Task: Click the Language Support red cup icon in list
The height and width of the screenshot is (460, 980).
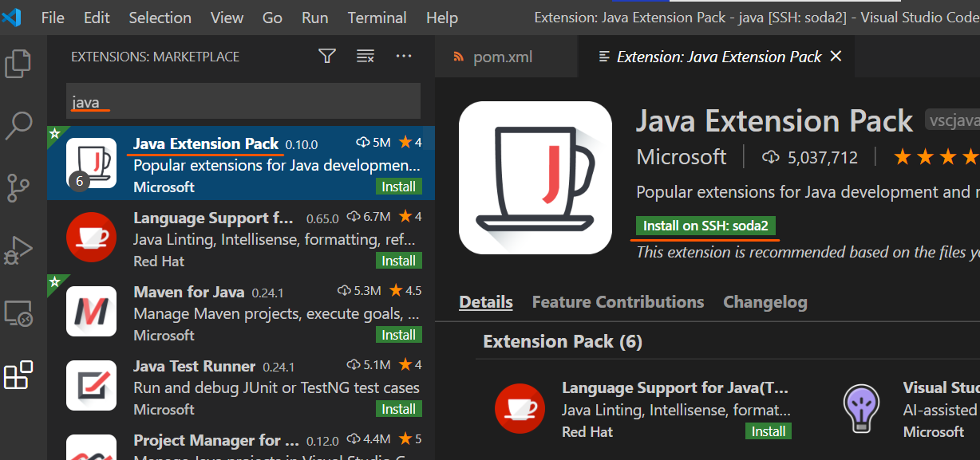Action: (x=91, y=238)
